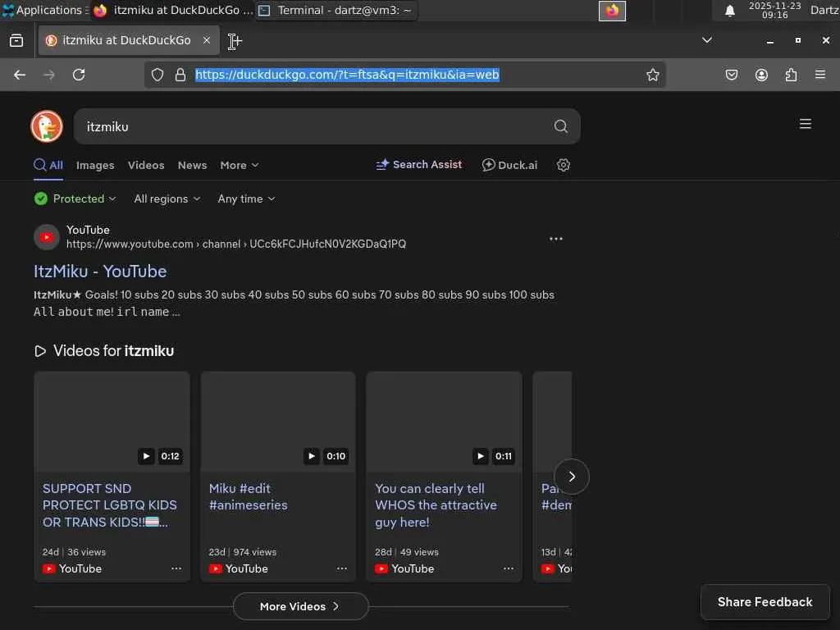
Task: Select Firefox itzmiku window in taskbar
Action: [x=172, y=10]
